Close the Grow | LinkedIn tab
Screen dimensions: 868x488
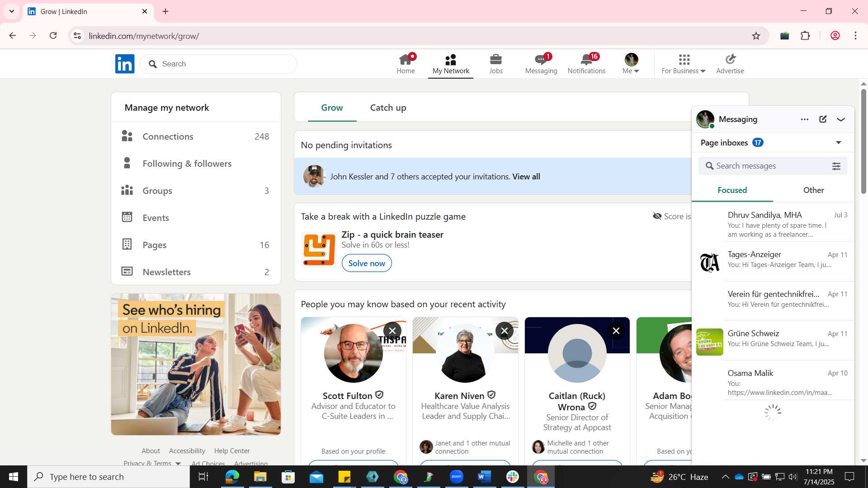pyautogui.click(x=145, y=11)
